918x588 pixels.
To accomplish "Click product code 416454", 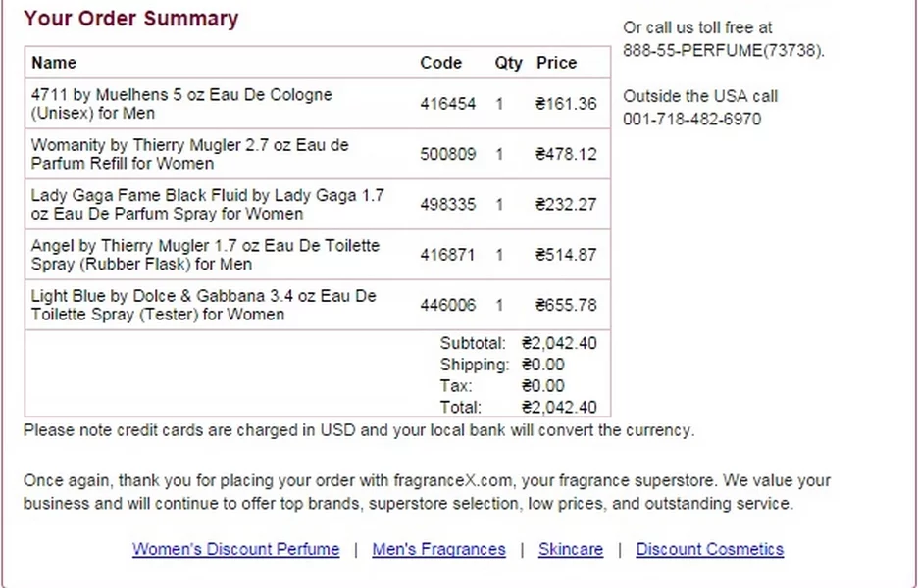I will (447, 104).
